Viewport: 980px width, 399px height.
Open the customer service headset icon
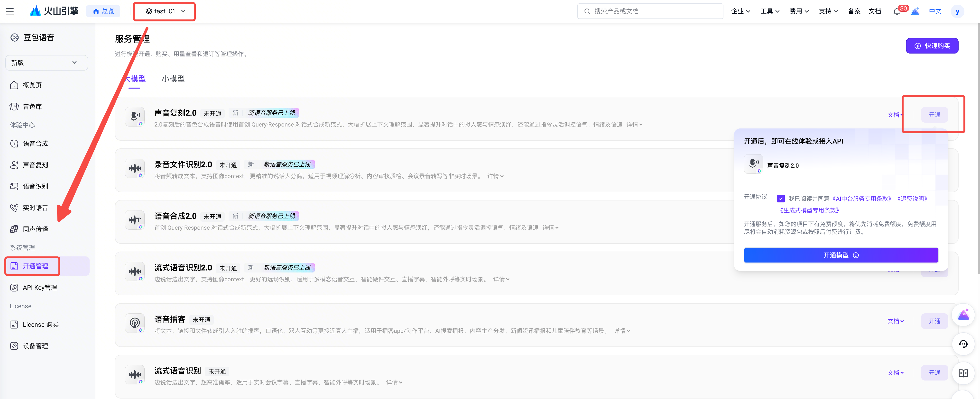click(x=963, y=344)
